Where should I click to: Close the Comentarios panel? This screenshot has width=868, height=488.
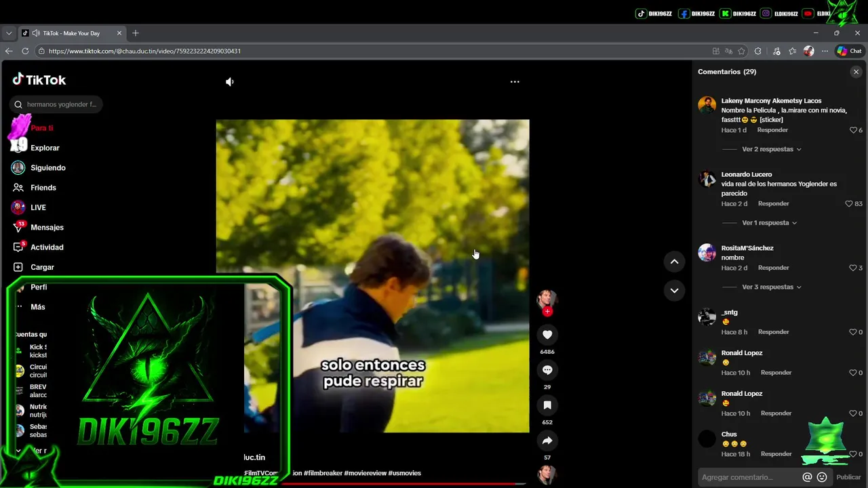pyautogui.click(x=856, y=72)
